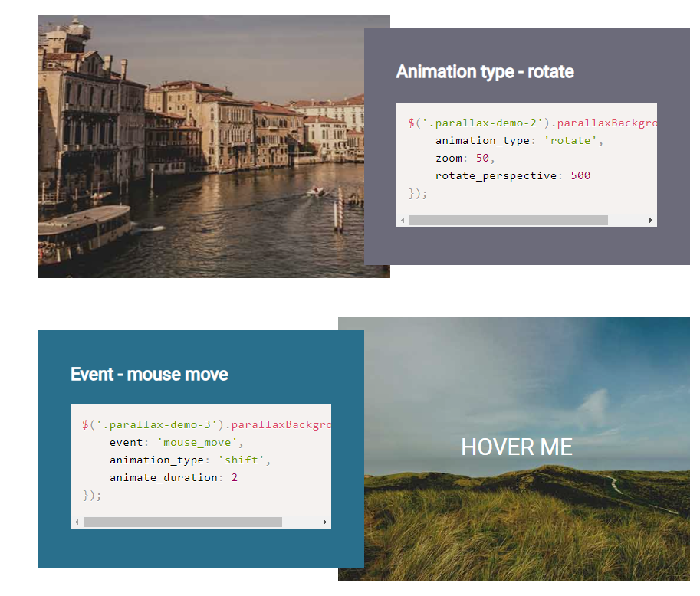Click the 'Event - mouse move' heading
This screenshot has height=596, width=700.
click(x=149, y=375)
